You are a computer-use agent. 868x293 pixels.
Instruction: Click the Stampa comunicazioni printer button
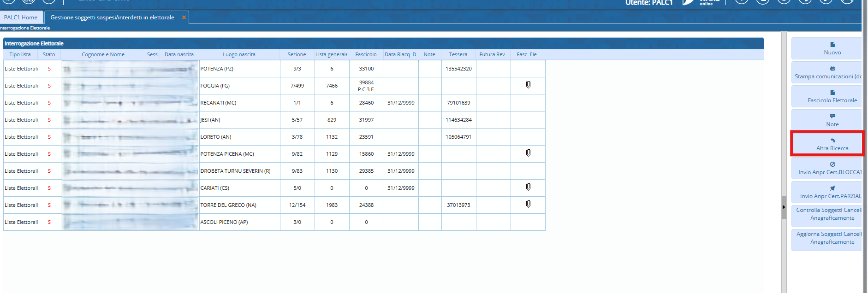pyautogui.click(x=828, y=72)
